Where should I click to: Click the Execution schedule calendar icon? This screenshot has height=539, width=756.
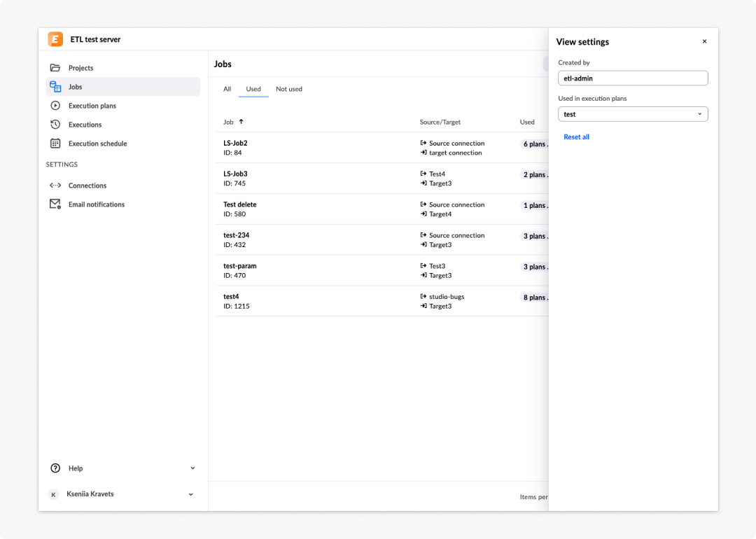(55, 143)
